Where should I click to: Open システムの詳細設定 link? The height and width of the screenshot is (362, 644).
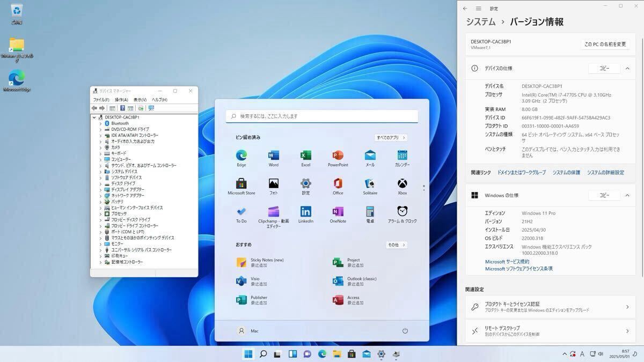coord(605,173)
